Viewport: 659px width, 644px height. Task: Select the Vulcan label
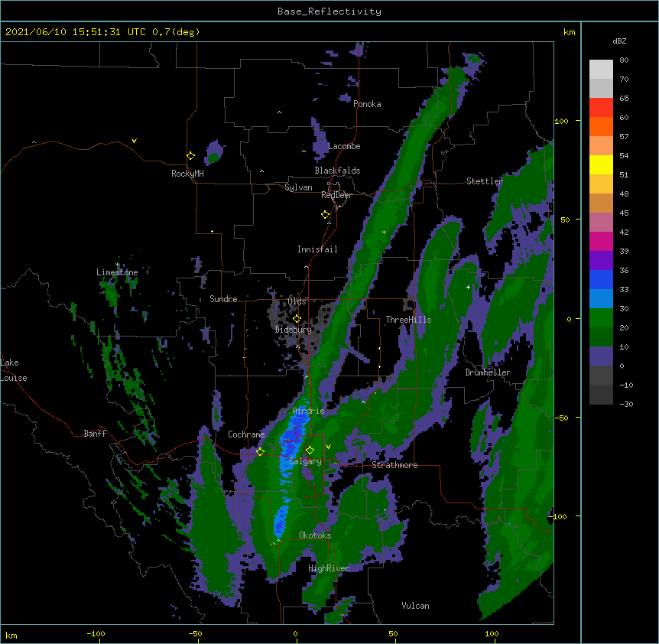(x=415, y=606)
